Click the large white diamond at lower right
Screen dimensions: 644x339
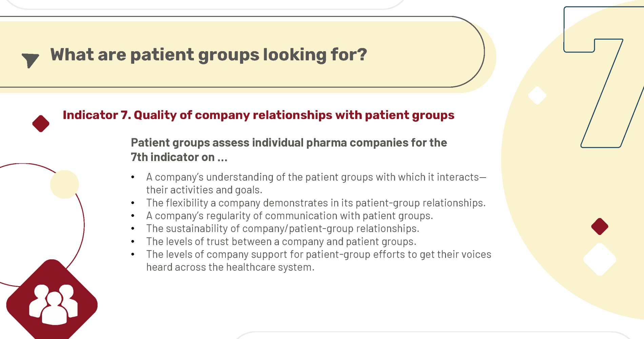click(x=600, y=260)
